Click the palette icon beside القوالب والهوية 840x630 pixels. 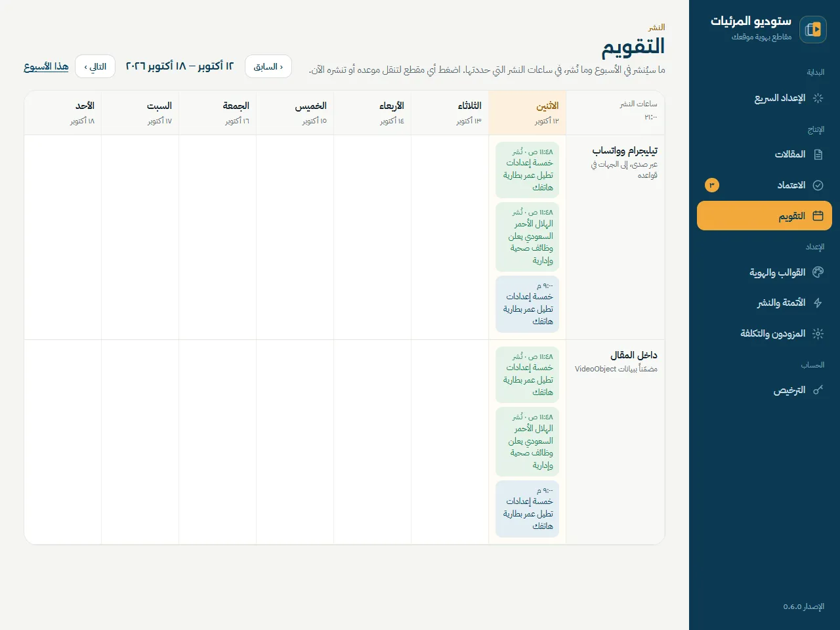point(818,272)
